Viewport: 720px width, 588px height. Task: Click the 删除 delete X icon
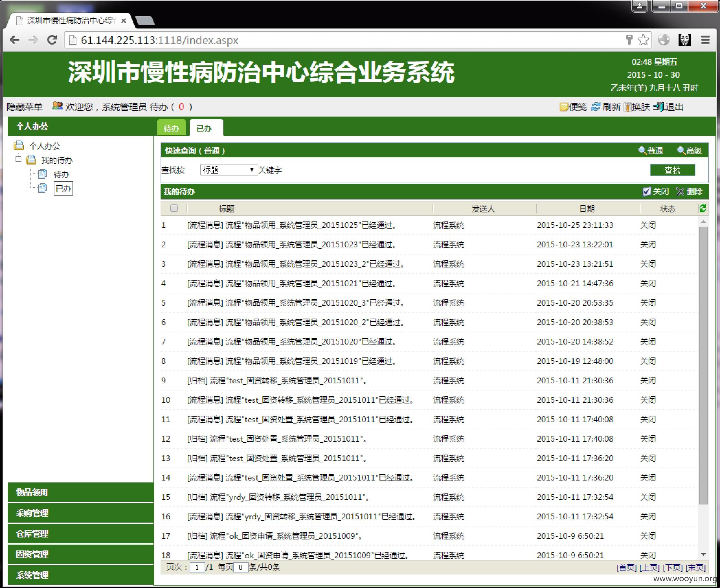tap(680, 192)
